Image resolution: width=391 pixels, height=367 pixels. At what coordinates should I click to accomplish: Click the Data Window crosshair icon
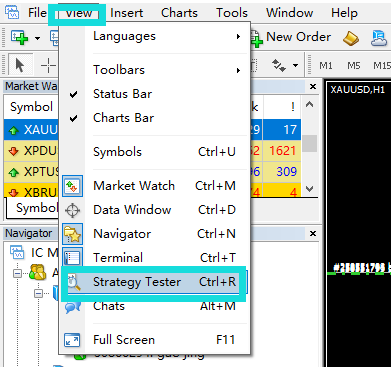click(72, 210)
